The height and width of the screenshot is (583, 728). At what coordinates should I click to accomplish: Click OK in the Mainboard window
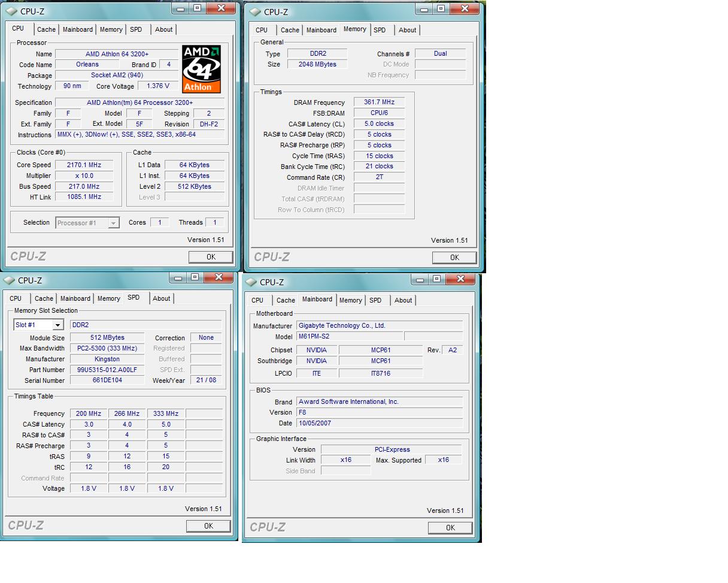[450, 527]
